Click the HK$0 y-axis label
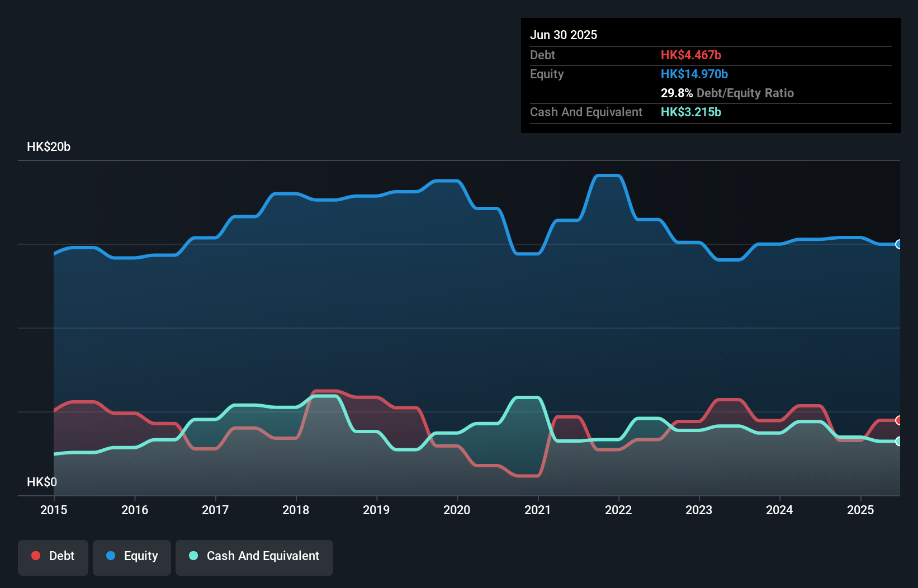The width and height of the screenshot is (918, 588). [x=42, y=482]
